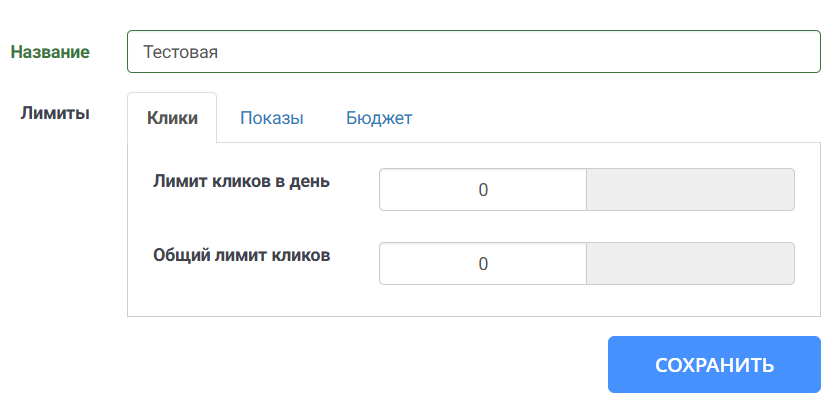Focus the Общий лимит кликов input
831x400 pixels.
point(482,264)
